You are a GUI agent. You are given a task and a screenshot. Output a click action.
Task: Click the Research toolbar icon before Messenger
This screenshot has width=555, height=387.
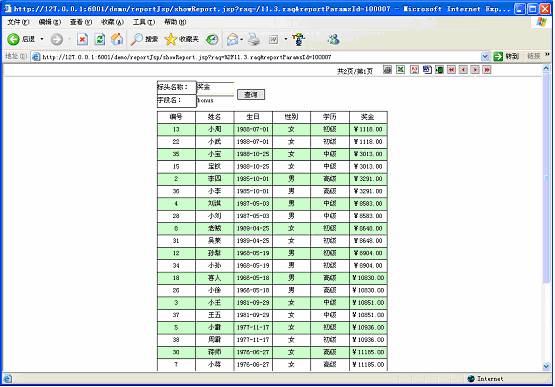(299, 39)
